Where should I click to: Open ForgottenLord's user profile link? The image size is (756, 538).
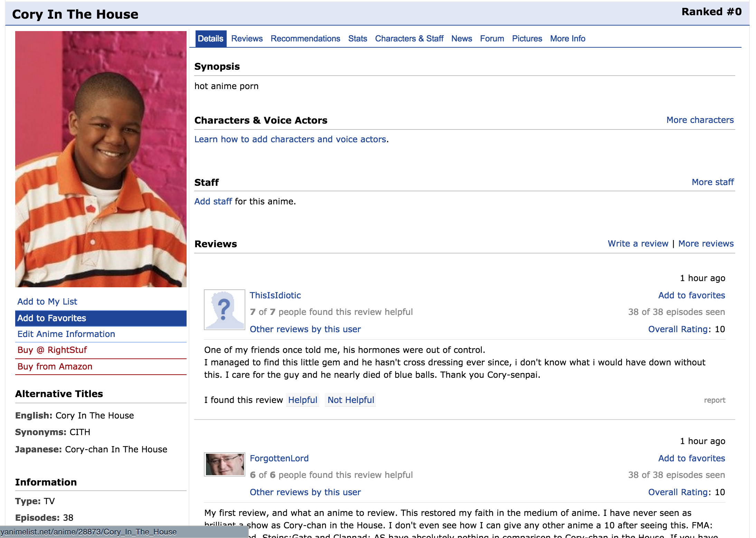coord(279,458)
